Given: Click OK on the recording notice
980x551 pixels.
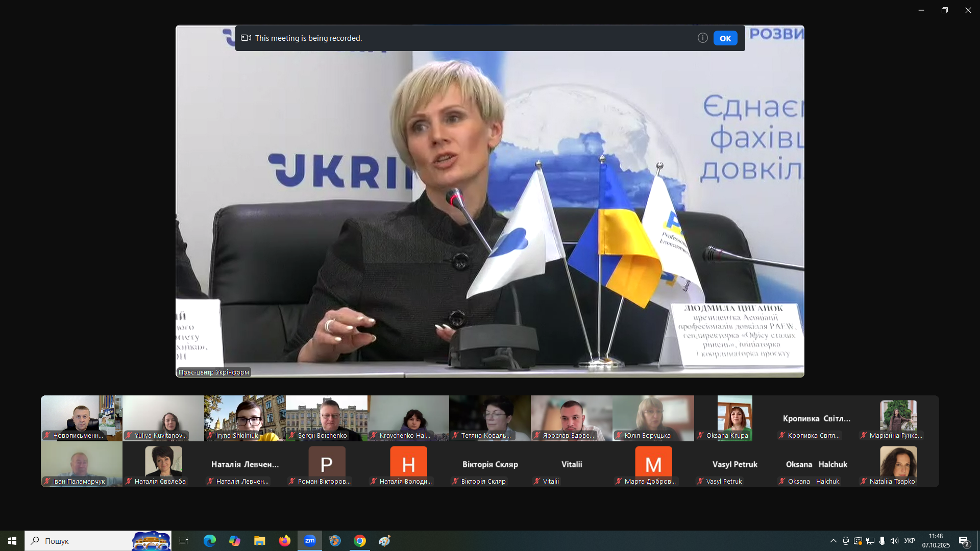Looking at the screenshot, I should 725,38.
